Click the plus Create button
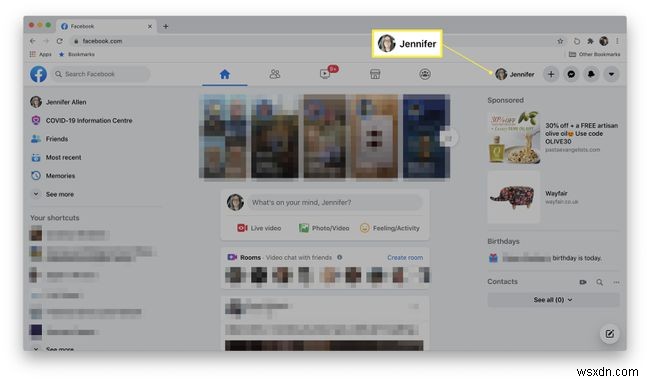 tap(551, 74)
